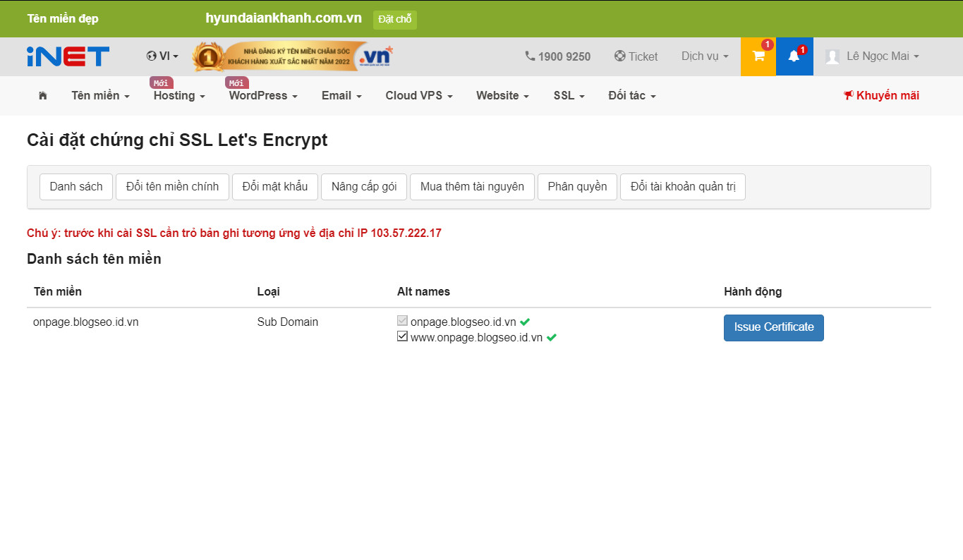Open Ticket support
This screenshot has height=560, width=963.
tap(636, 56)
